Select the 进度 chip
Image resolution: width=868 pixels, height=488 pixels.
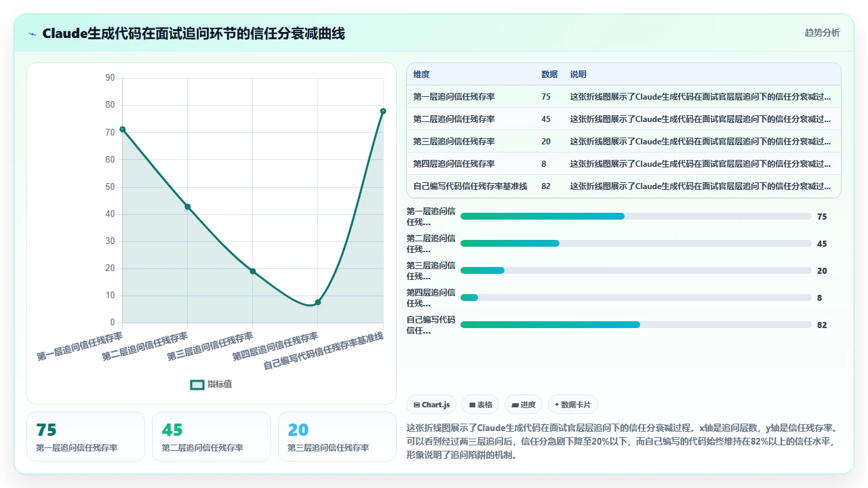[x=524, y=405]
